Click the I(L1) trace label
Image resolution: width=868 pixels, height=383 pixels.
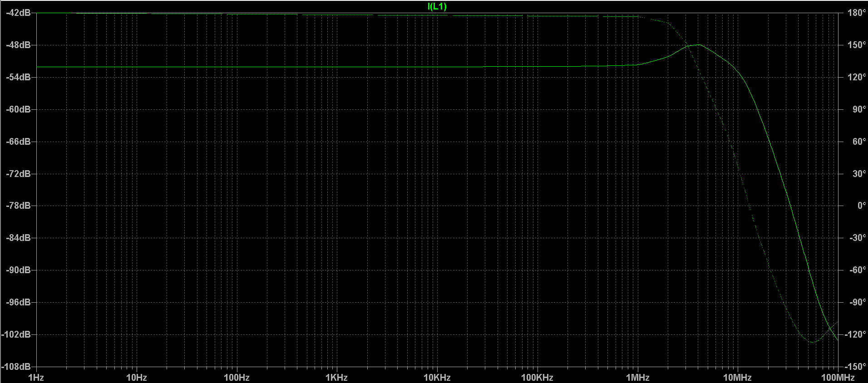(x=437, y=6)
